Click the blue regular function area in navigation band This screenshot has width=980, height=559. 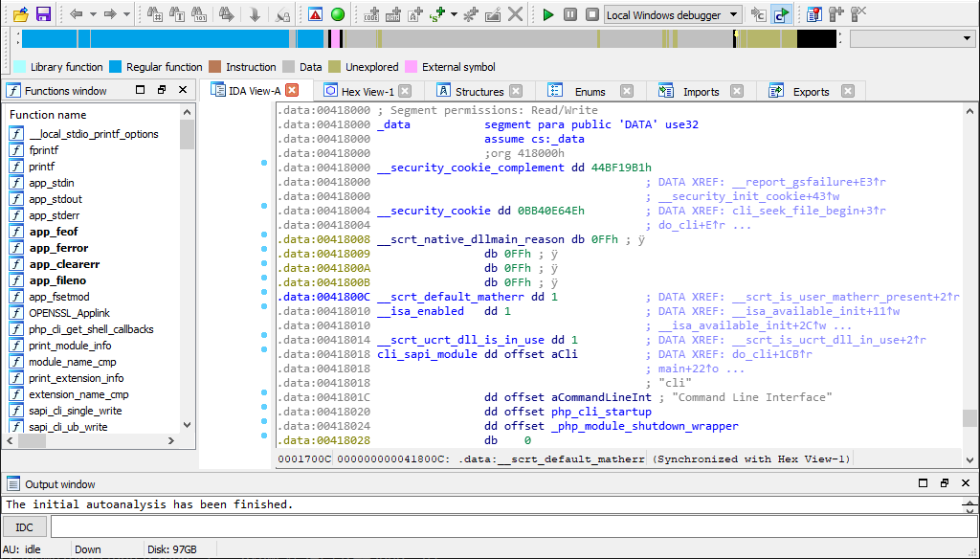153,38
